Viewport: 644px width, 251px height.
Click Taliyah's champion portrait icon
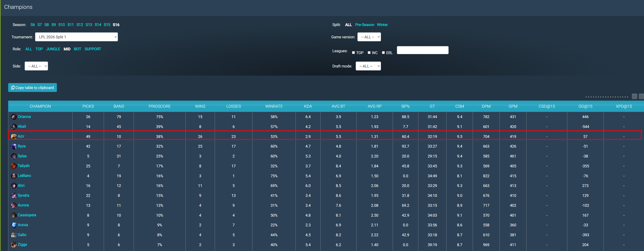(14, 166)
